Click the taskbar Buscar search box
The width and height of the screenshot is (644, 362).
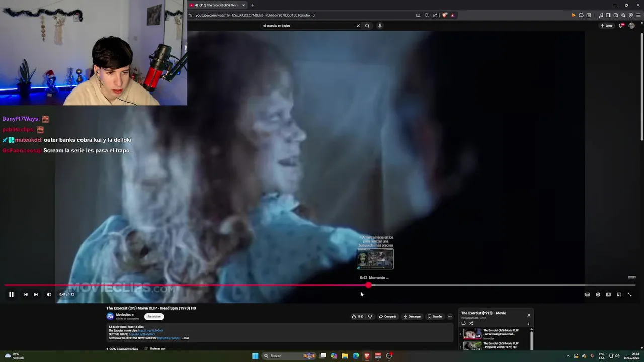(x=289, y=356)
